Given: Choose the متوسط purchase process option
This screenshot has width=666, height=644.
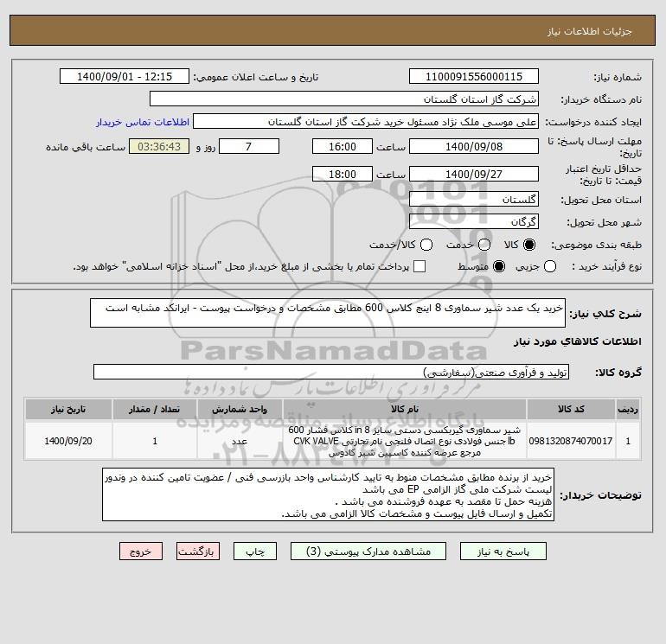Looking at the screenshot, I should 499,266.
